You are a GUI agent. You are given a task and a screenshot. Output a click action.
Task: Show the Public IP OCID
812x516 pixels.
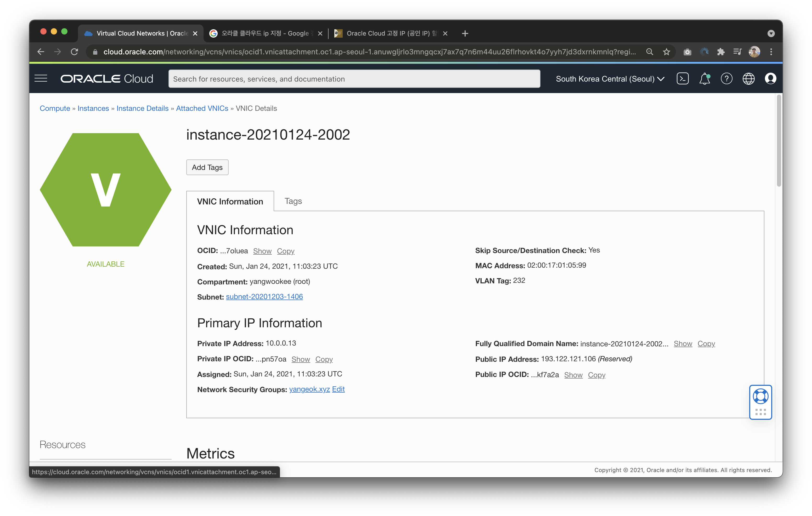(x=573, y=375)
